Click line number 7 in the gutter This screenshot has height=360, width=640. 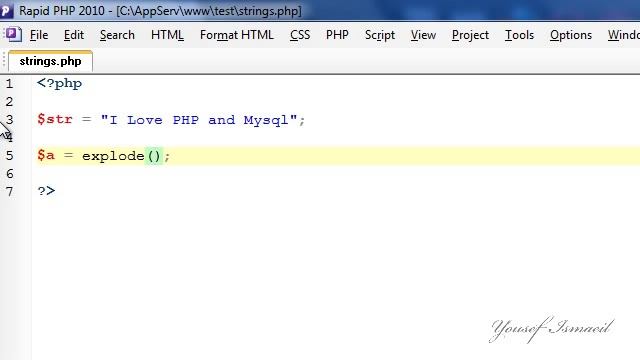pos(9,191)
